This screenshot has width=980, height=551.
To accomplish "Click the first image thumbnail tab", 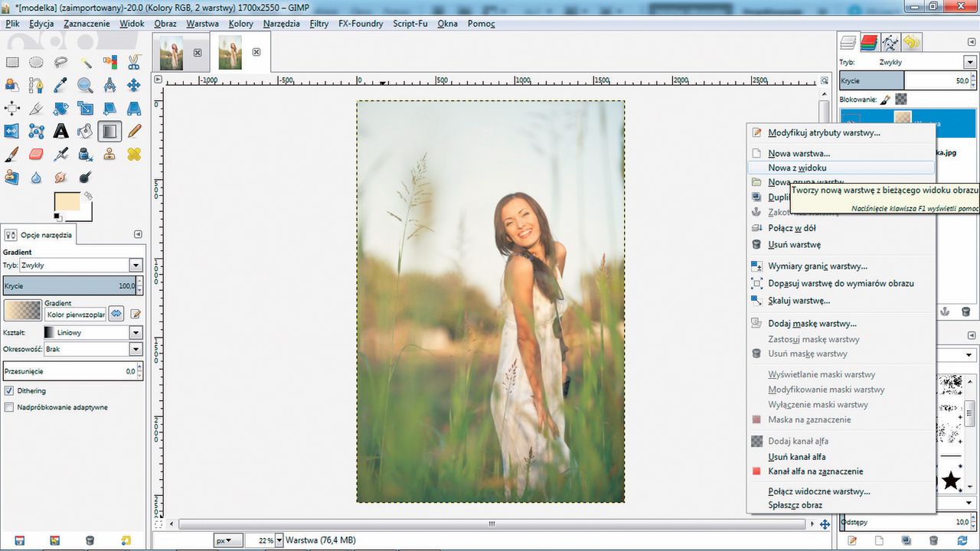I will (x=172, y=52).
